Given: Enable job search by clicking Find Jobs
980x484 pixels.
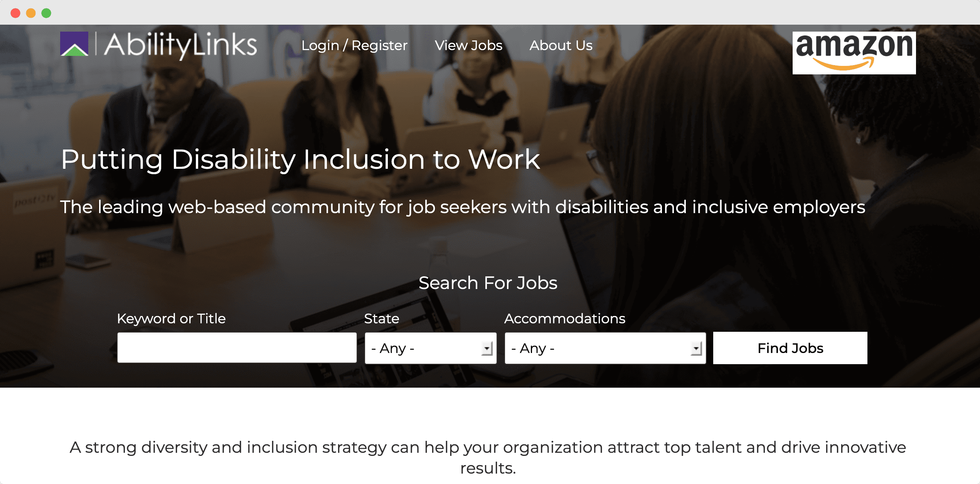Looking at the screenshot, I should [x=790, y=348].
